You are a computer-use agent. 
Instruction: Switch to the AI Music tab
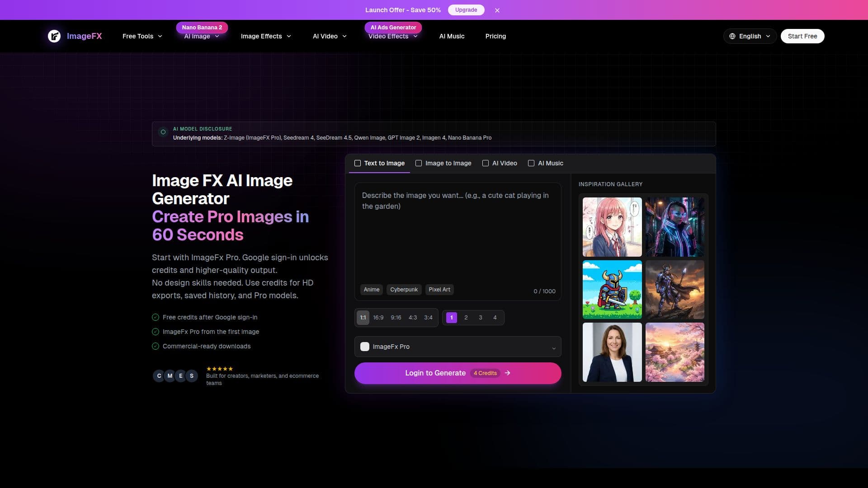coord(546,163)
